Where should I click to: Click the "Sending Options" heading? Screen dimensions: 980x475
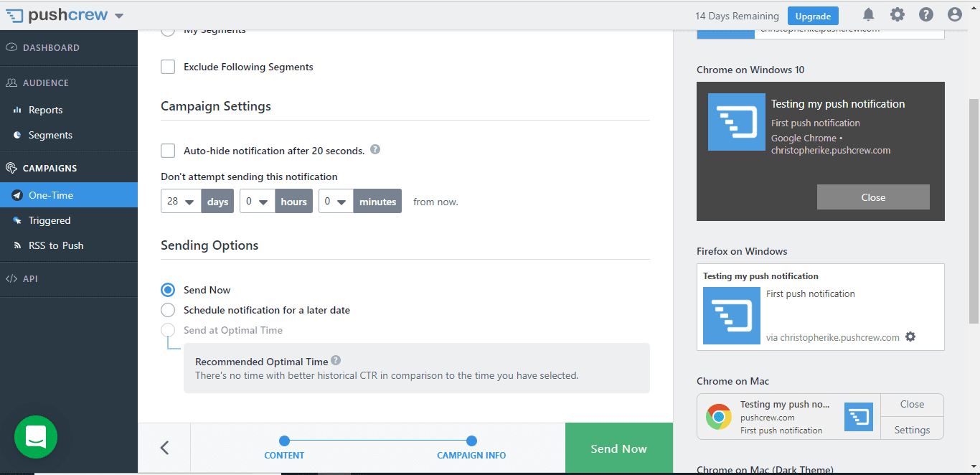[209, 245]
